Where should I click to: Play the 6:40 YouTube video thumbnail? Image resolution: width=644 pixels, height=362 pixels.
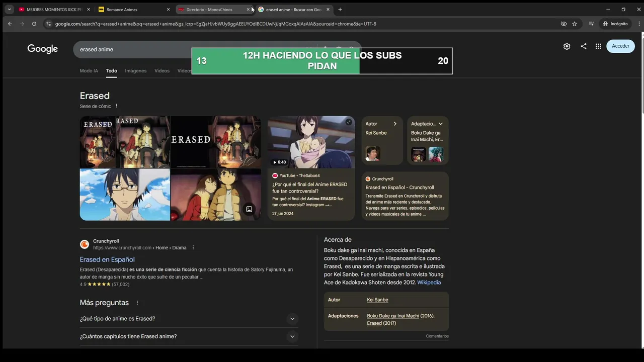(311, 142)
